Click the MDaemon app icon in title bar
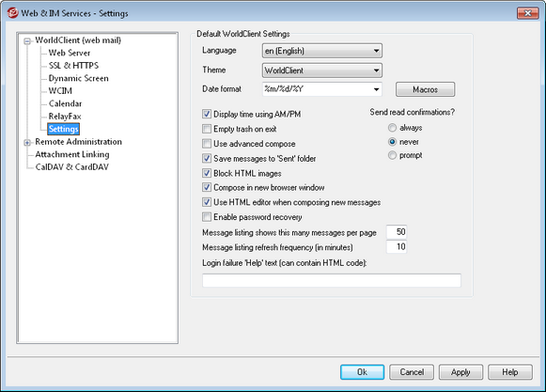 point(12,13)
